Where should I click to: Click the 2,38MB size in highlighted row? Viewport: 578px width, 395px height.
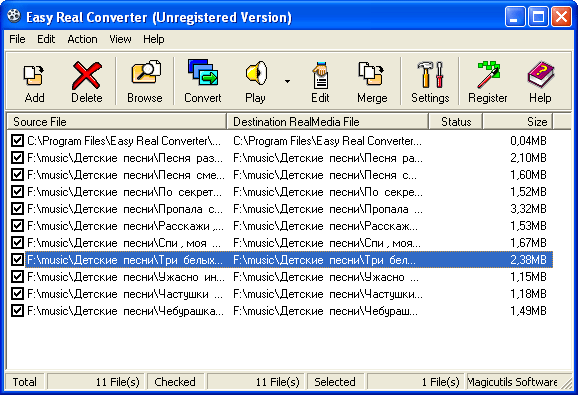pos(528,260)
